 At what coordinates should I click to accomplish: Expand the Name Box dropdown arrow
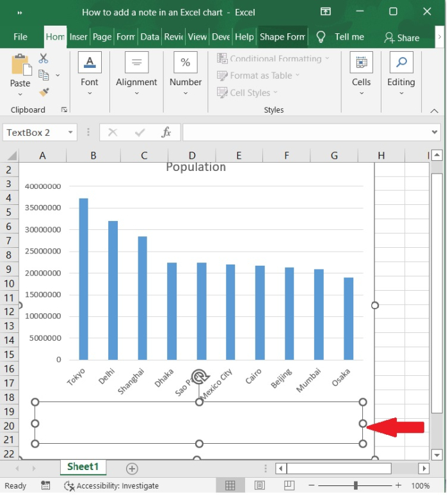click(x=70, y=133)
